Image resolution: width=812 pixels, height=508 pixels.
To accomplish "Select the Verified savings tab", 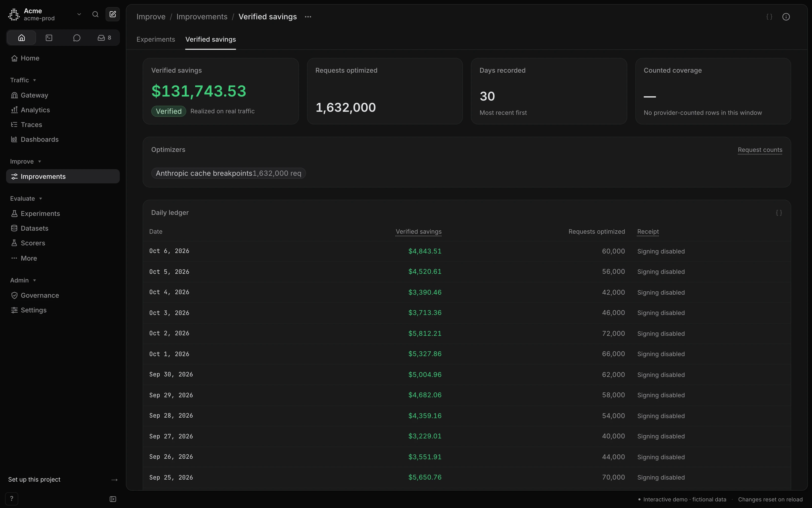I will (211, 39).
